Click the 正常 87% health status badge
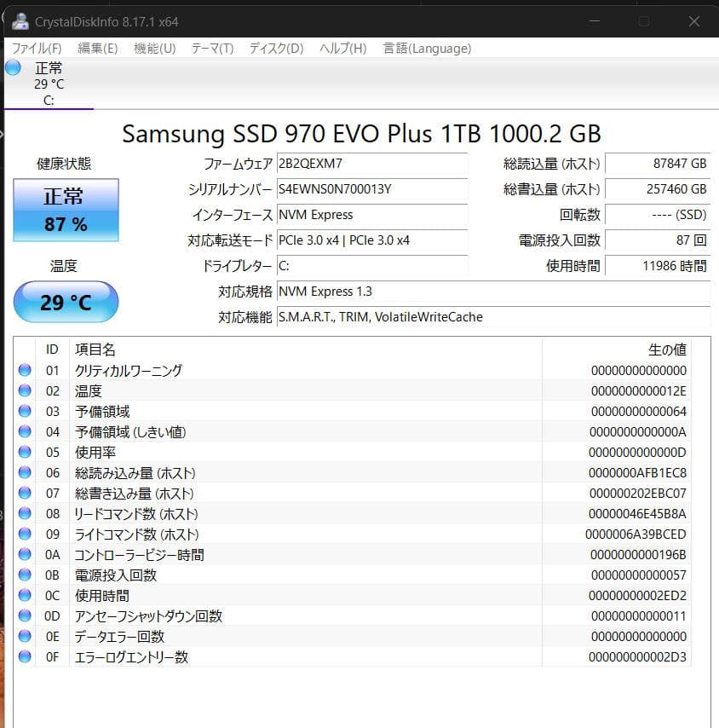 tap(66, 207)
